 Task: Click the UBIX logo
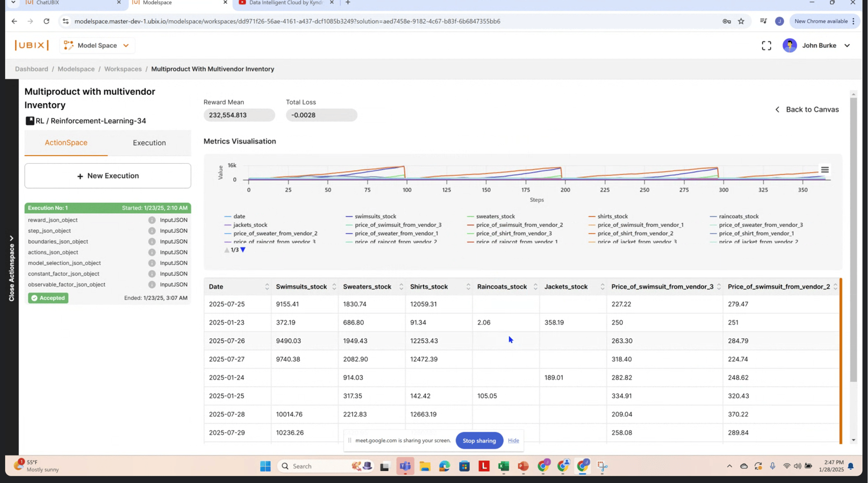(x=32, y=45)
